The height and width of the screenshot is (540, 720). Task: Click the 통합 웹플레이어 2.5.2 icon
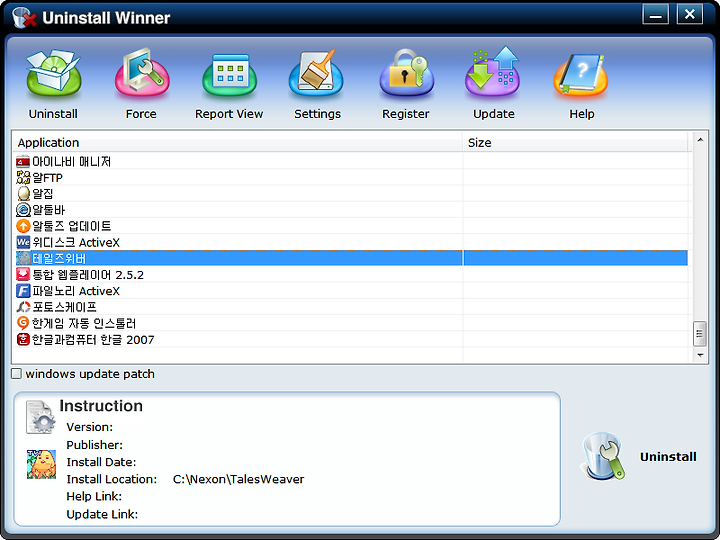[23, 275]
